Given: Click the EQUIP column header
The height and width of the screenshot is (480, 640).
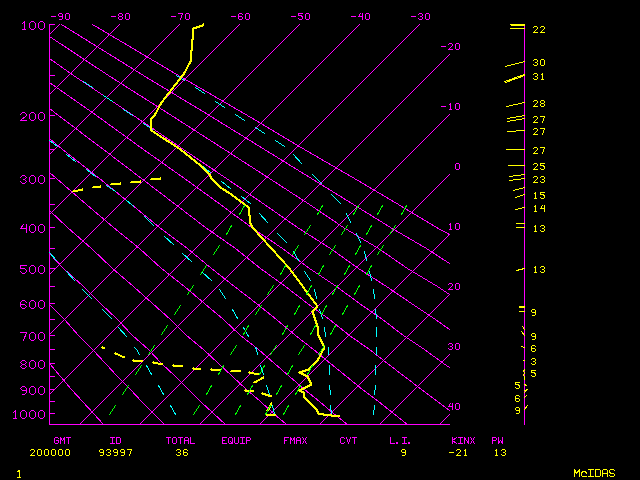Looking at the screenshot, I should (x=236, y=440).
